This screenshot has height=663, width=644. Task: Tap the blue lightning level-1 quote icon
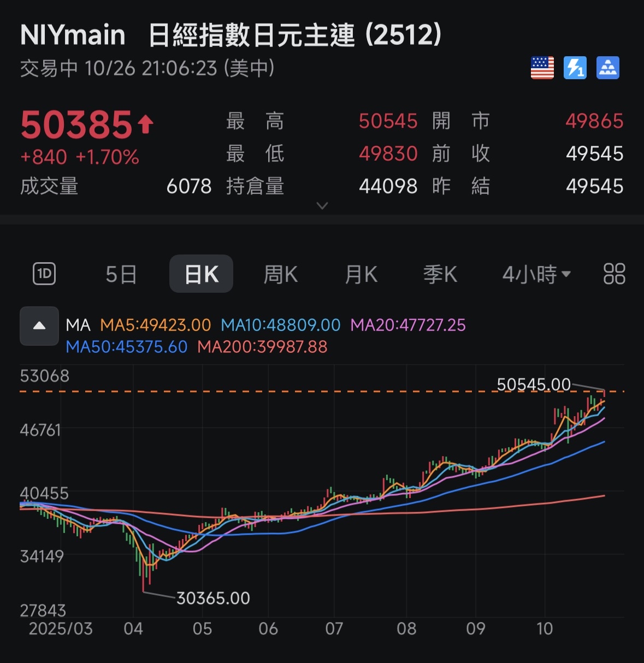pos(575,68)
